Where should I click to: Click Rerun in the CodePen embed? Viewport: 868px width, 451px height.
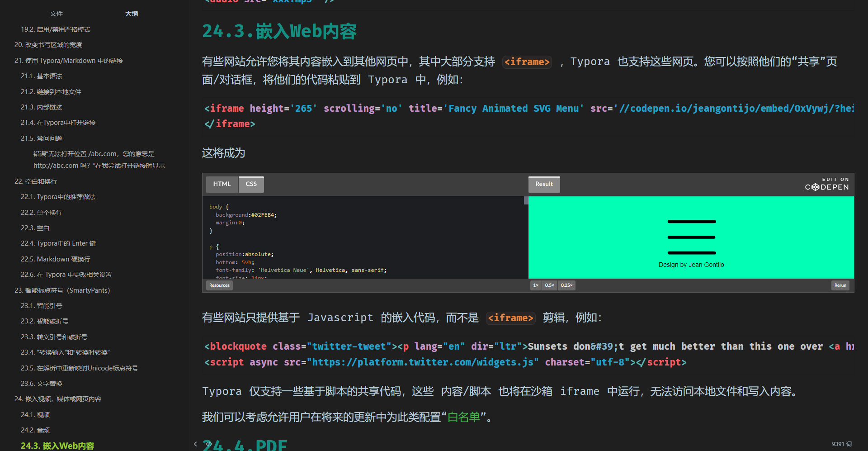840,285
